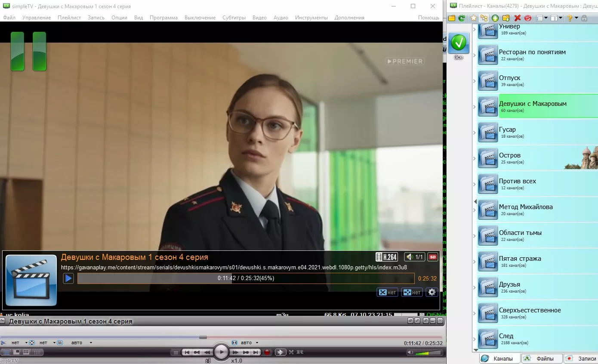Click the clapperboard thumbnail in OSD
598x364 pixels.
coord(31,280)
